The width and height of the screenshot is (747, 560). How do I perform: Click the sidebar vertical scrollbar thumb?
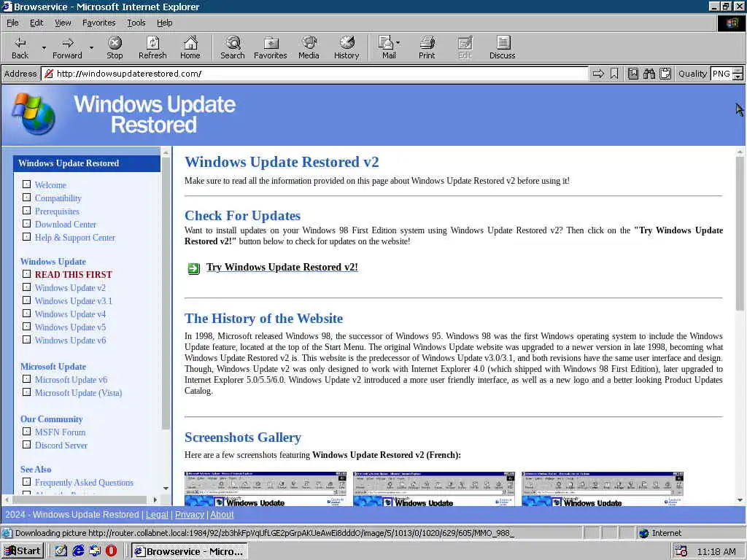(166, 293)
